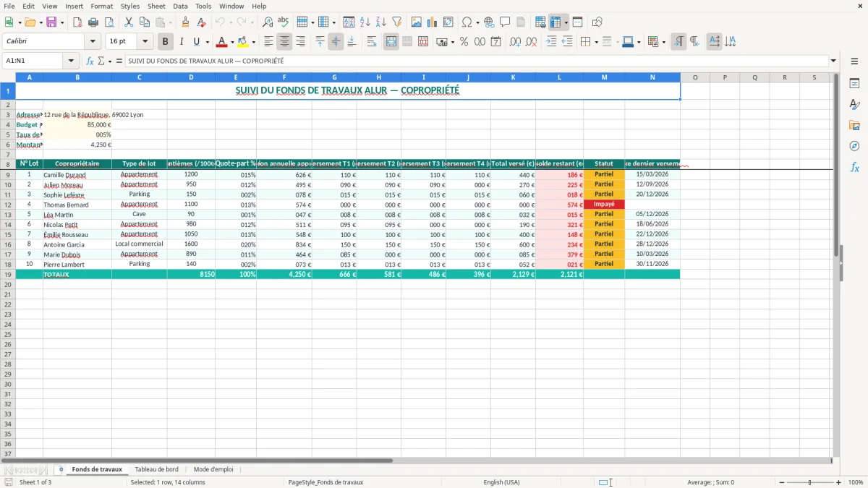Click the Select All corner button

click(x=8, y=77)
